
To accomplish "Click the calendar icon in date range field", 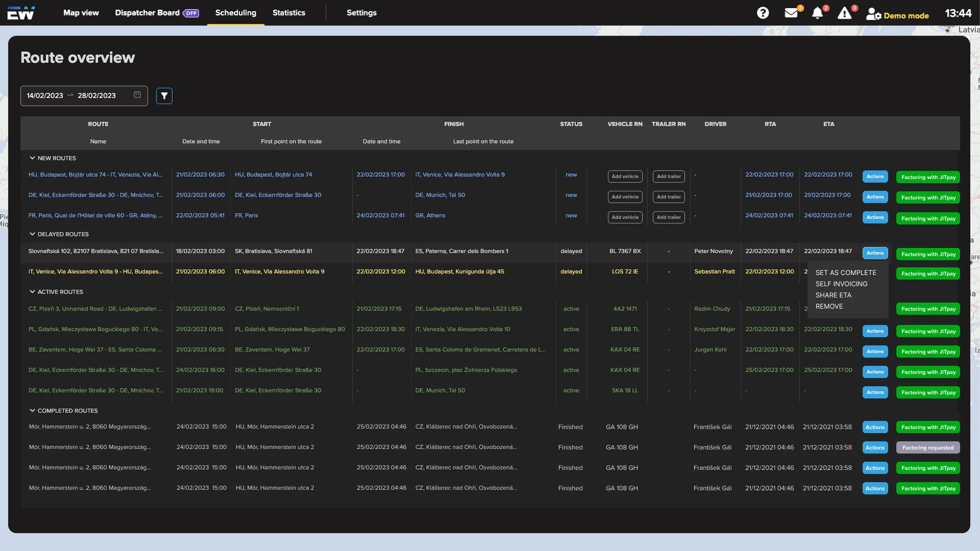I will 137,95.
